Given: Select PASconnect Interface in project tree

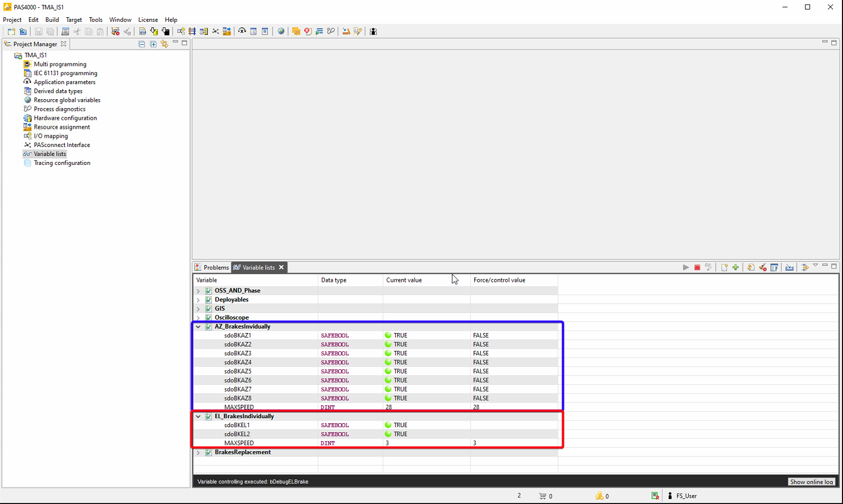Looking at the screenshot, I should (x=62, y=145).
